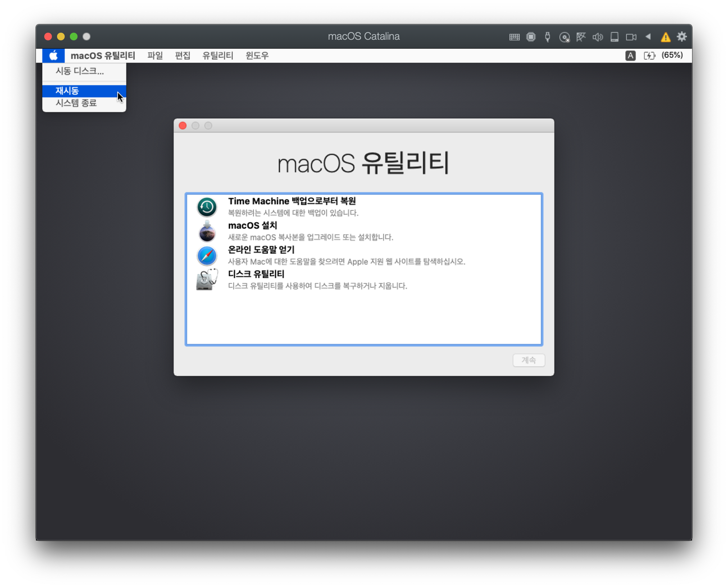Click the macOS installer icon
The image size is (728, 588).
(x=207, y=231)
